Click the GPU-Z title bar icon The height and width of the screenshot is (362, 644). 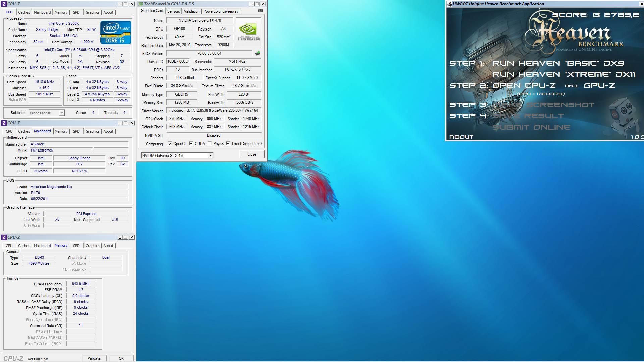[141, 4]
